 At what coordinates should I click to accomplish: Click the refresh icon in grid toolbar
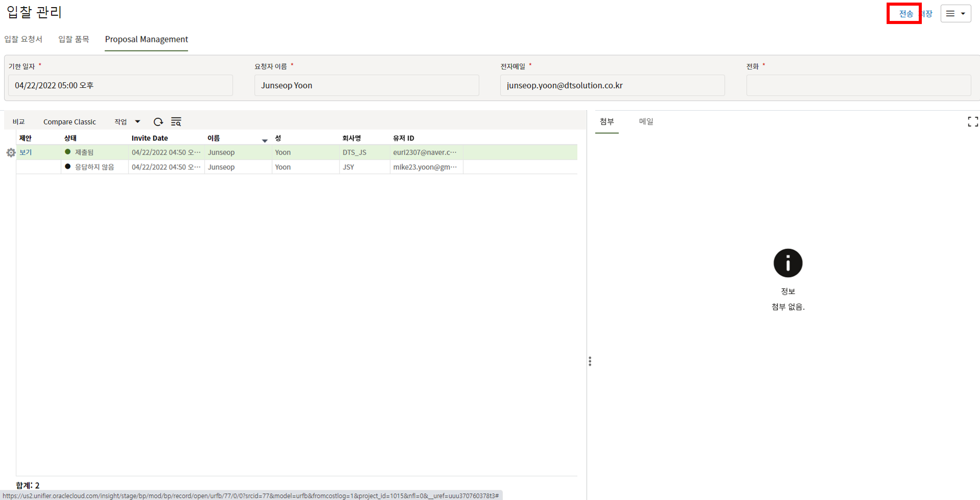point(158,122)
